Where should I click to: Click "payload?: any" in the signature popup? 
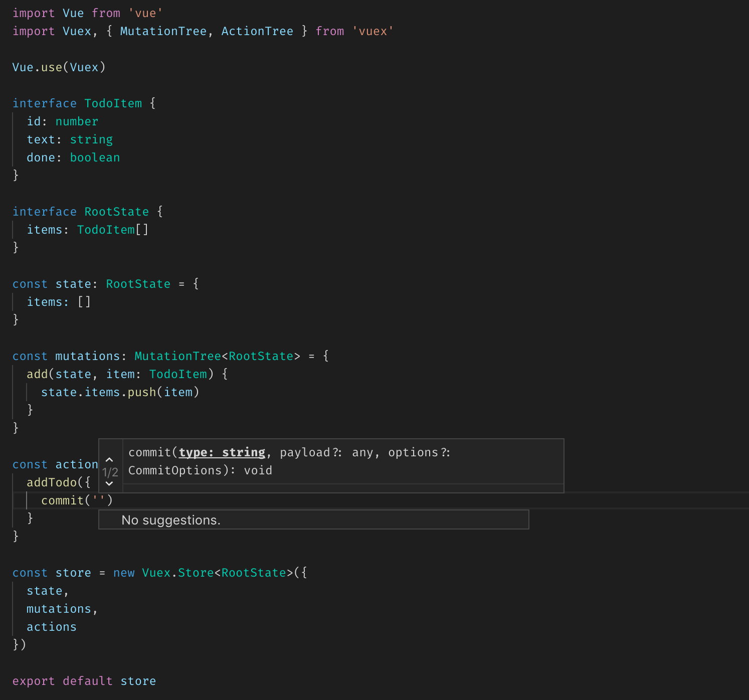326,452
